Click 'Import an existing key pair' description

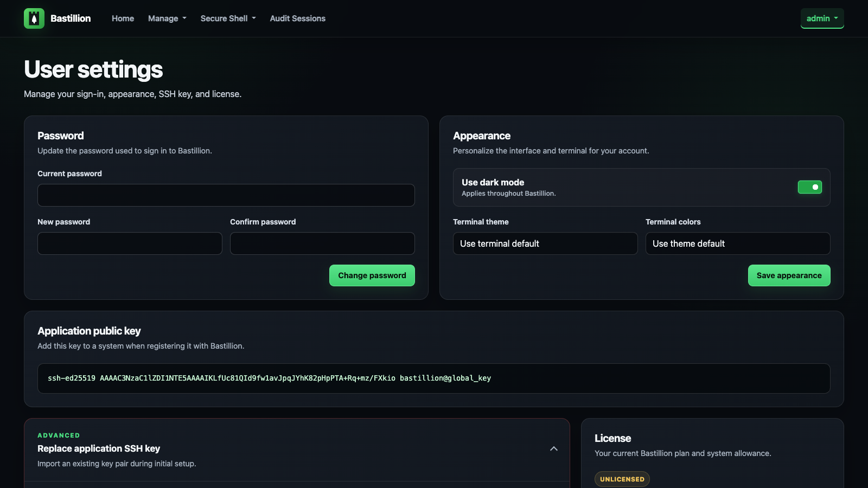tap(117, 464)
